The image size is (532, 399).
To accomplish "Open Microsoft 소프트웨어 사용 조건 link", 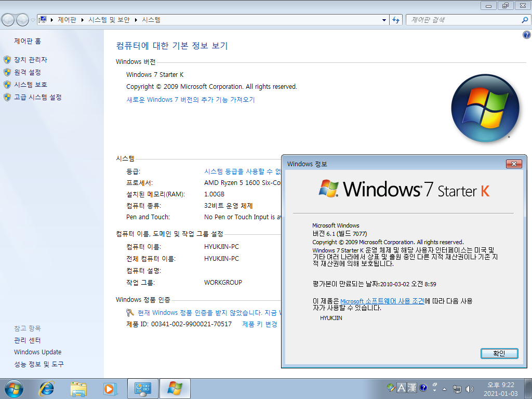I will [x=382, y=301].
